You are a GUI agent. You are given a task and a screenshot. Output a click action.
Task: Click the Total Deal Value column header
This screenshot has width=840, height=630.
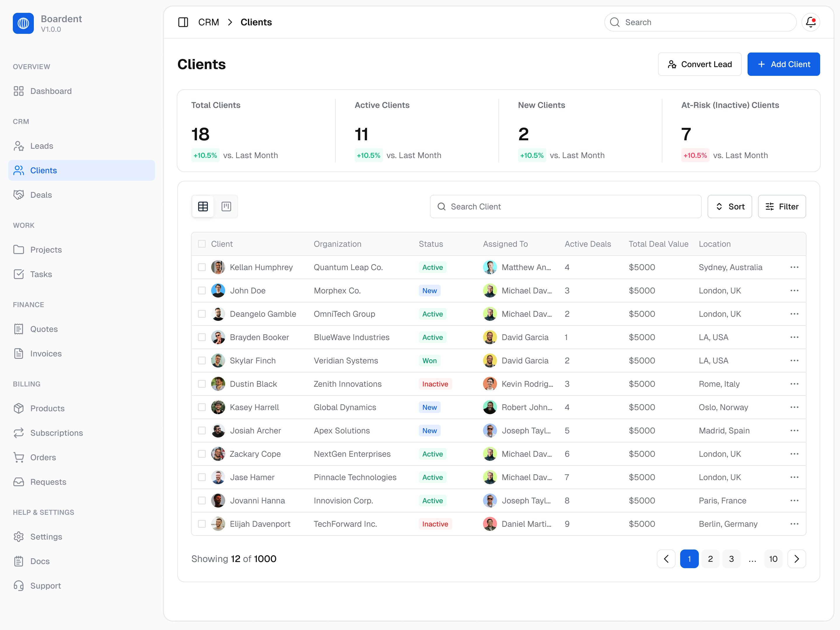pyautogui.click(x=658, y=244)
